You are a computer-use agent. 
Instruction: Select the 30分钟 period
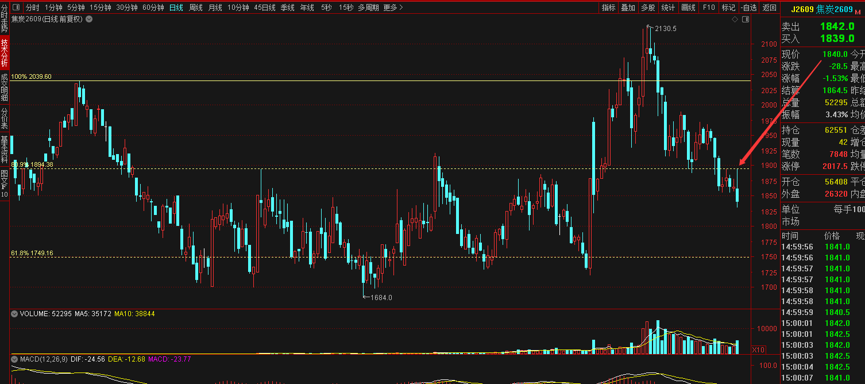pos(127,8)
